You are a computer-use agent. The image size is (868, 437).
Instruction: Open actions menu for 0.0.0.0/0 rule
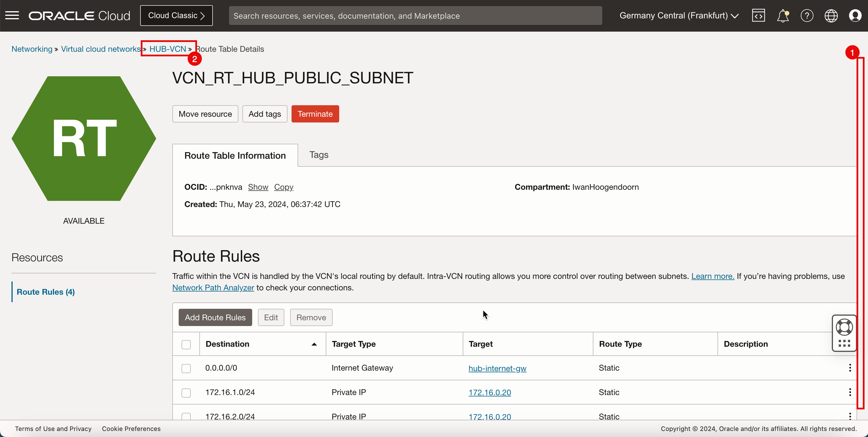point(850,368)
